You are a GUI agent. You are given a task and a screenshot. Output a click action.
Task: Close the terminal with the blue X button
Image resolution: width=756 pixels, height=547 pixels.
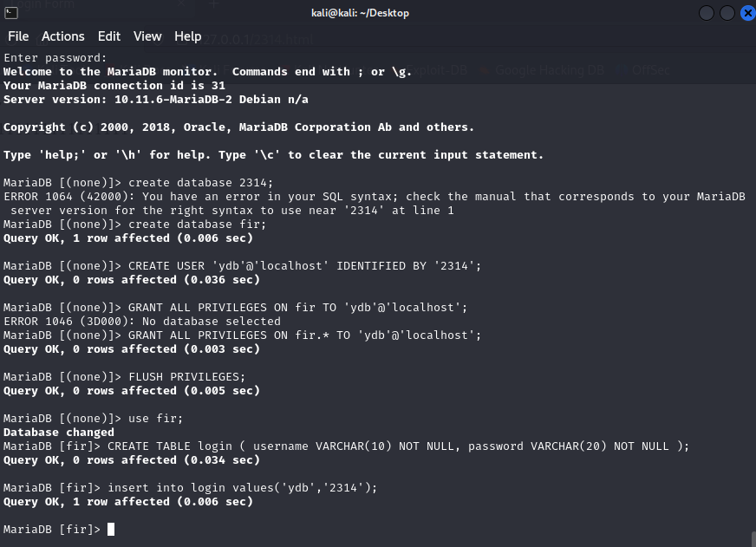point(746,12)
